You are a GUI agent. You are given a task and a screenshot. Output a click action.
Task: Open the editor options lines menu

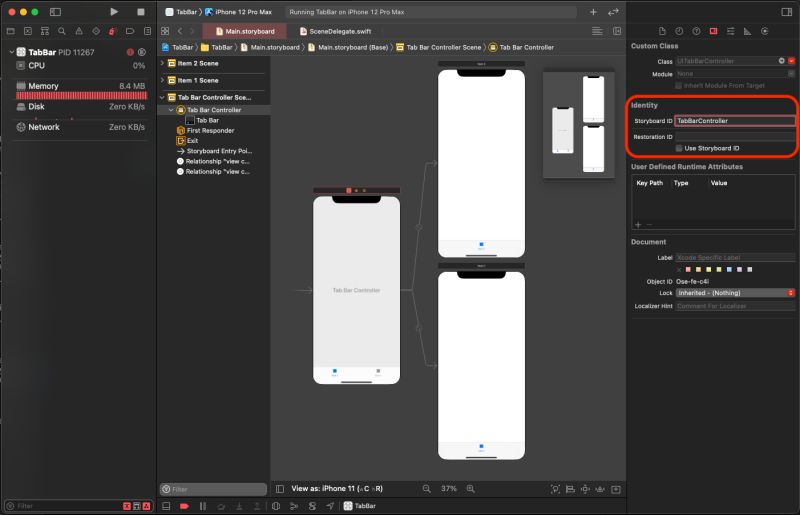597,31
